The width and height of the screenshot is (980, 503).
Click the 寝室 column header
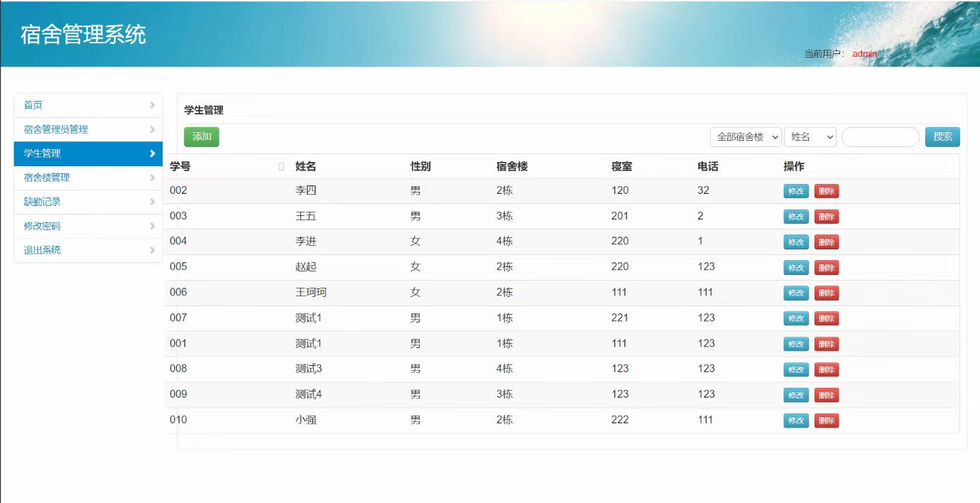tap(621, 166)
